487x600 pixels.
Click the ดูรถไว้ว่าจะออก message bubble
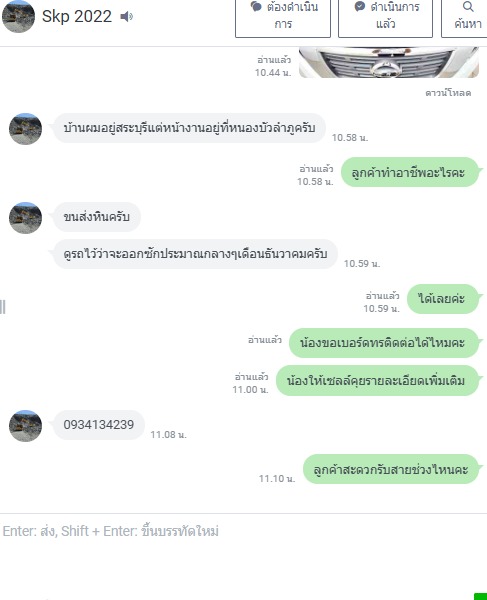pos(195,254)
